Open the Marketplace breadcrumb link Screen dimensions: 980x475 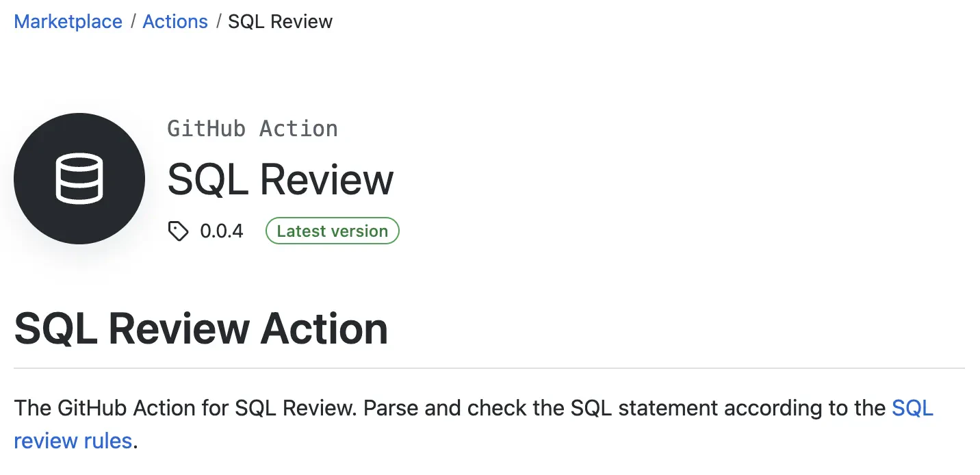click(x=68, y=21)
